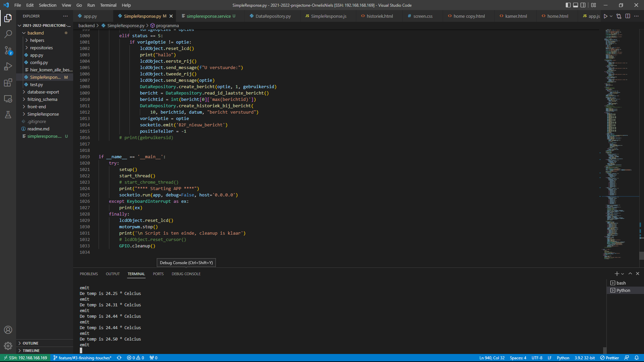Toggle primary side bar layout button

568,5
